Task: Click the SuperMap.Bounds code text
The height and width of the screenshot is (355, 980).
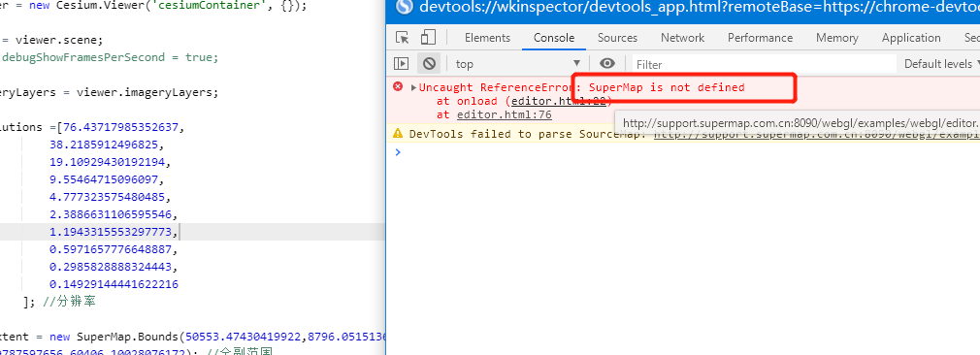Action: pos(128,338)
